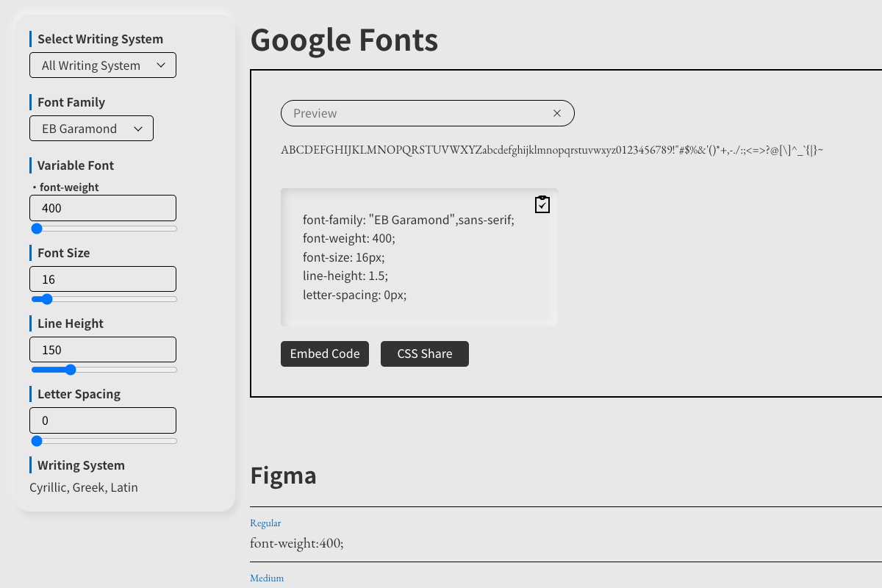
Task: Click the Font Size input showing 16
Action: (x=103, y=279)
